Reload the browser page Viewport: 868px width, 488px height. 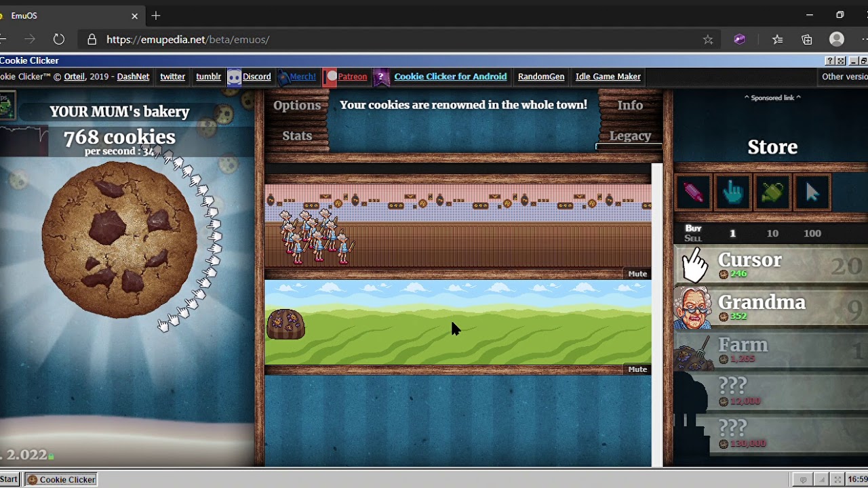click(59, 39)
